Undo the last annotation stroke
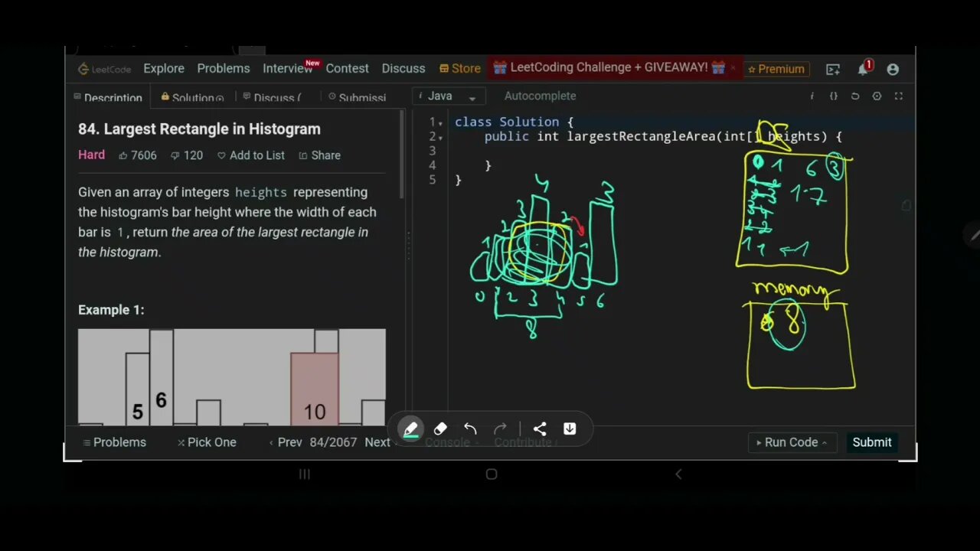Image resolution: width=980 pixels, height=551 pixels. [470, 429]
